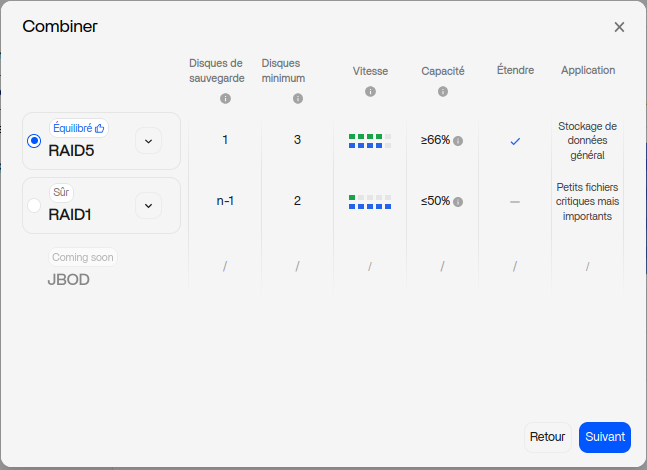Screen dimensions: 647x470
Task: Click info icon under Capacité header
Action: pyautogui.click(x=442, y=92)
